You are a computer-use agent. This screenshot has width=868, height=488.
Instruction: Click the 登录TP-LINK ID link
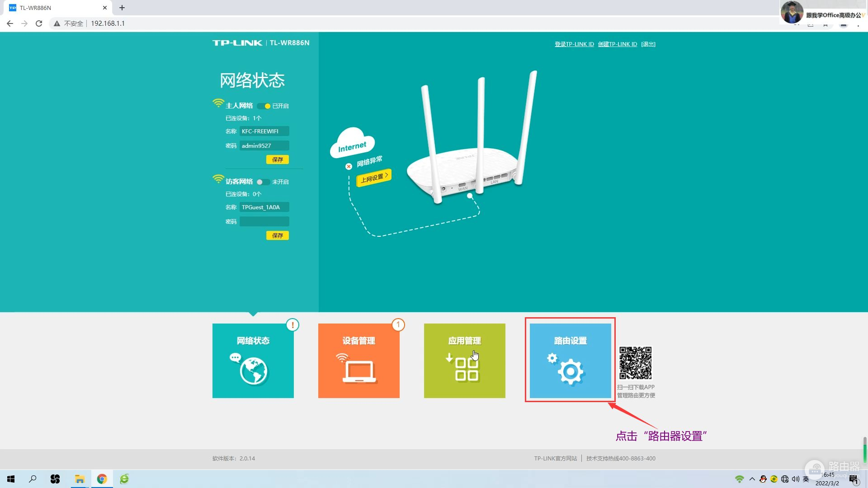(x=574, y=44)
